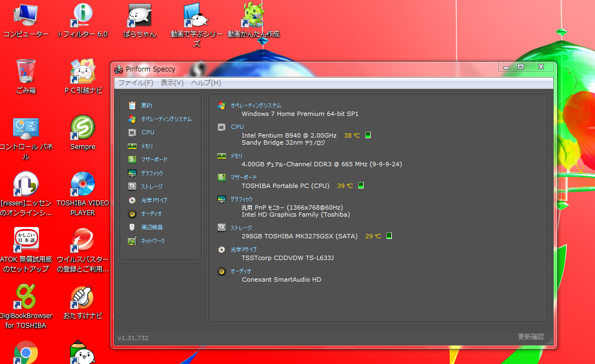Click the Windows flag icon in summary pane

222,106
